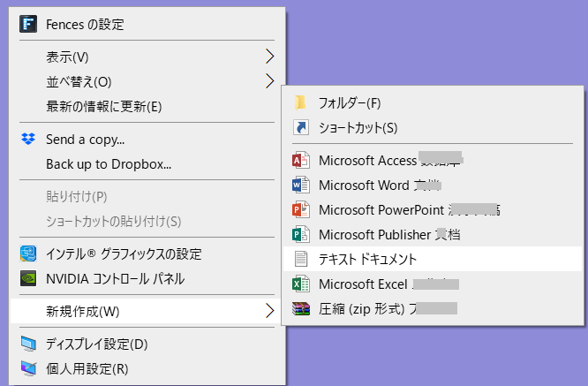The image size is (588, 386).
Task: Open ディスプレイ設定(D)
Action: click(x=147, y=344)
